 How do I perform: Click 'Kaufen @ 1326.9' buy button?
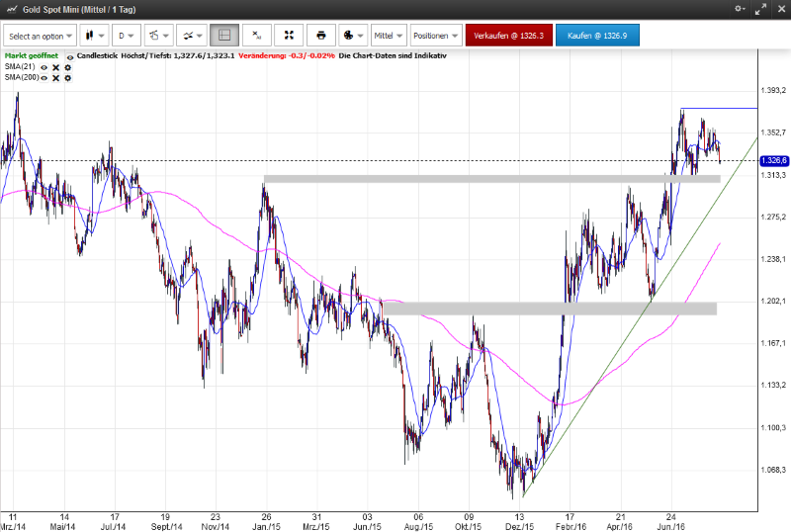597,36
